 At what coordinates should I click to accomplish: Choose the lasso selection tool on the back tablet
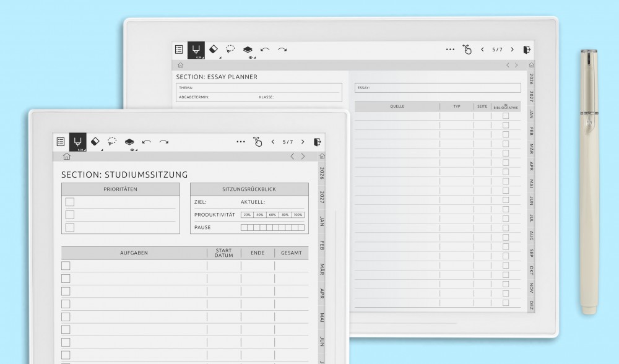tap(230, 50)
